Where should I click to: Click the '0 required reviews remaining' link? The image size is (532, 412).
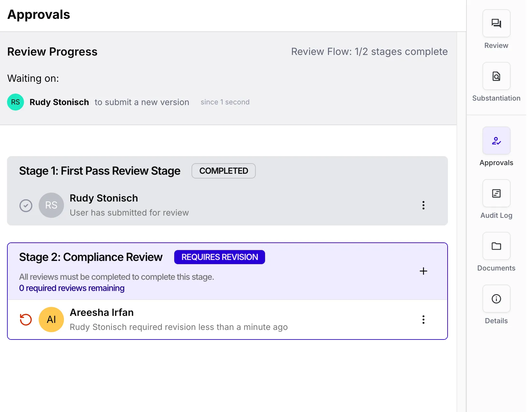tap(72, 288)
